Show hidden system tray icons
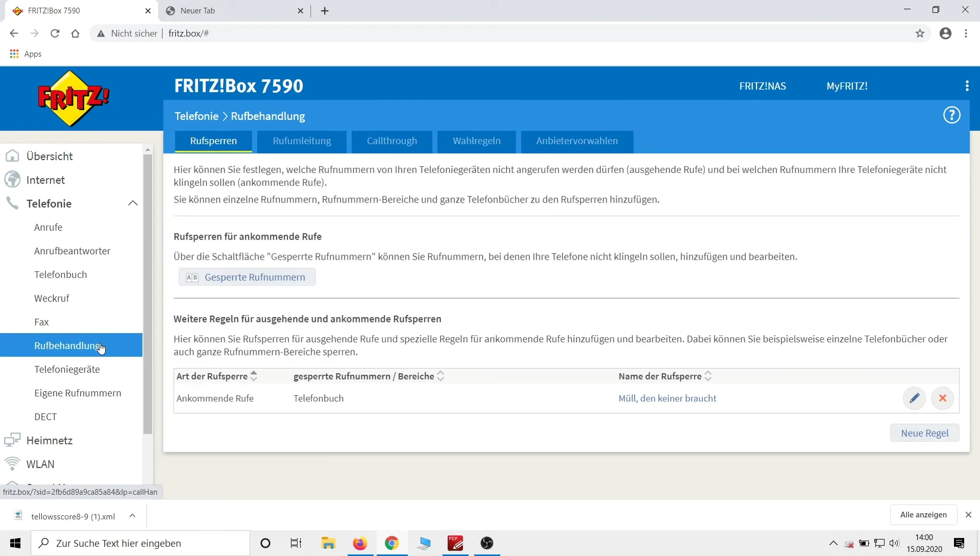This screenshot has height=556, width=980. click(833, 543)
